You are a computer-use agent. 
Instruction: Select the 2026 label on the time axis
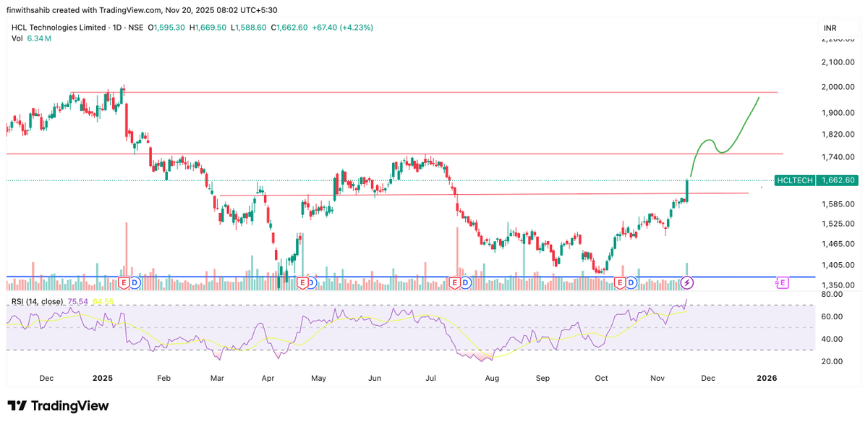[x=767, y=378]
